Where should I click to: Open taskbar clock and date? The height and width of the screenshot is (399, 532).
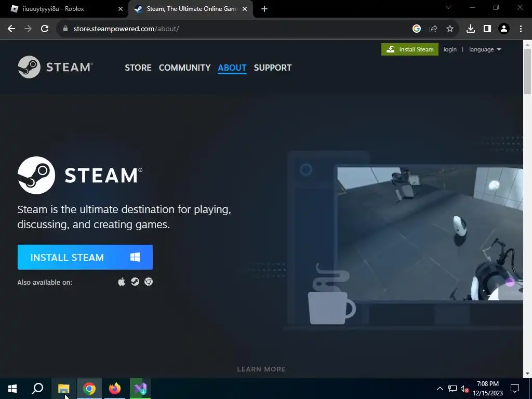pyautogui.click(x=487, y=389)
